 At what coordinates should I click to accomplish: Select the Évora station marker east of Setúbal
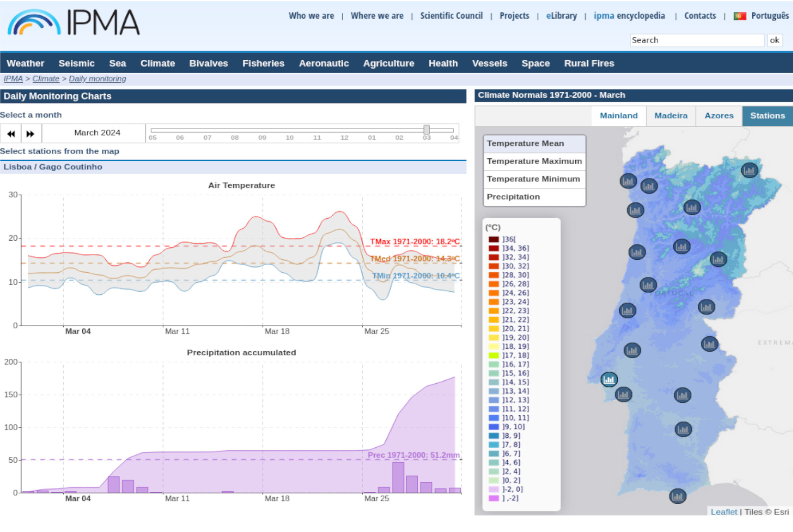click(x=682, y=395)
